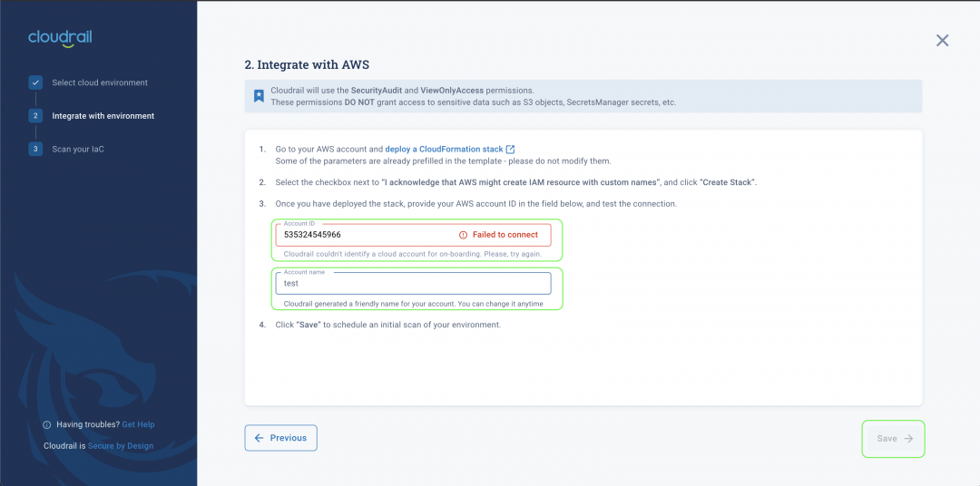Click the instruction mentioning "Create Stack"

pyautogui.click(x=516, y=182)
